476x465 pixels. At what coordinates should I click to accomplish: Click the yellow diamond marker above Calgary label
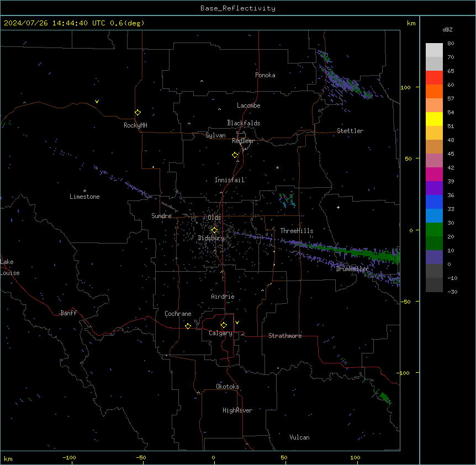coord(224,325)
